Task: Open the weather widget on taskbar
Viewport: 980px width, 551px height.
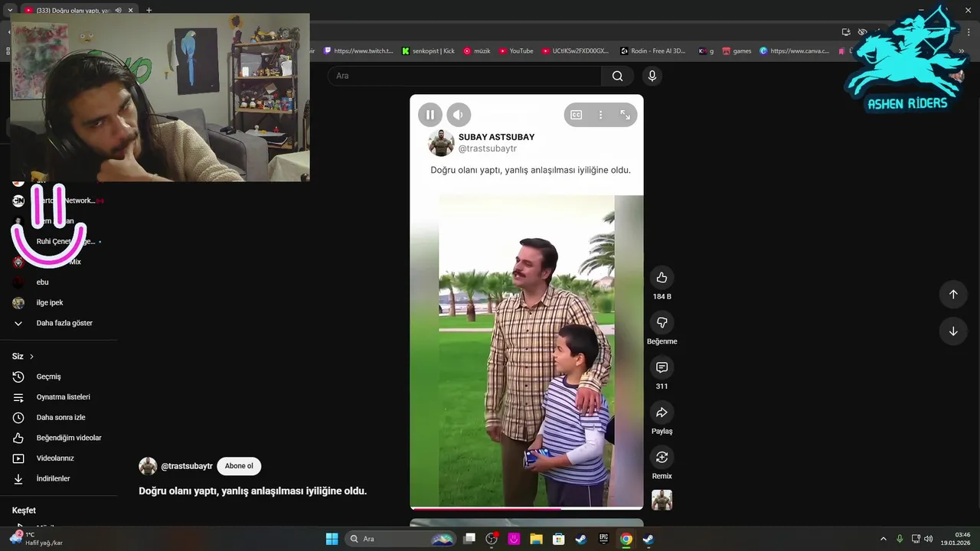Action: [x=36, y=539]
